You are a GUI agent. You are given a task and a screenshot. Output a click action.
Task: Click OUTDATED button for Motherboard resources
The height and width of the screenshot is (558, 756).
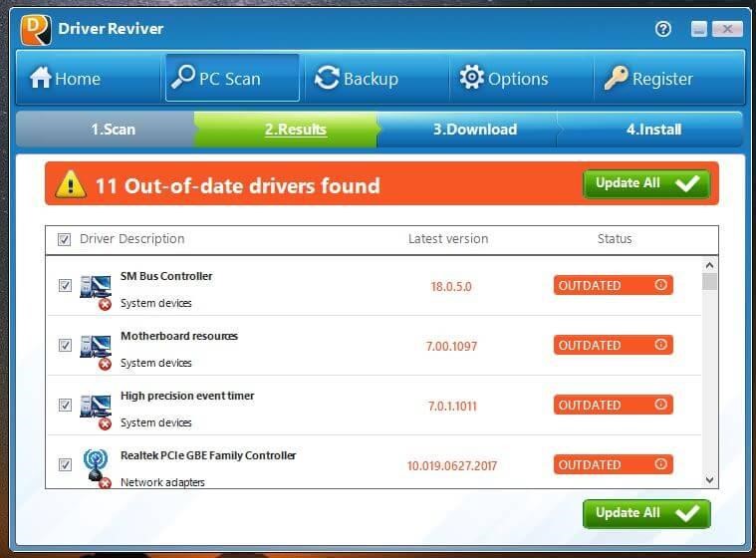click(613, 345)
